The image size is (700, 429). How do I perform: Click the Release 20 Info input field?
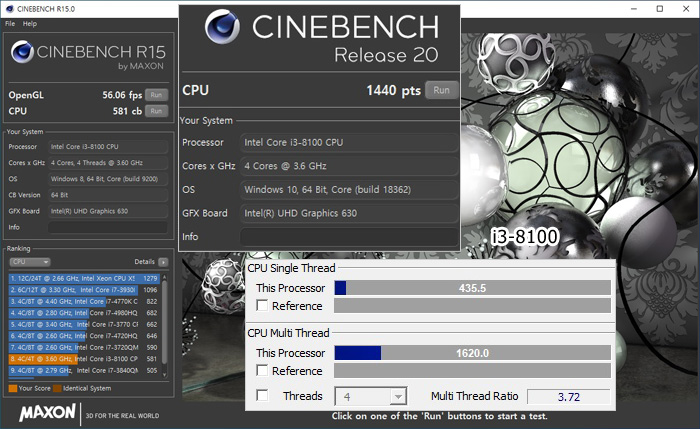(349, 237)
